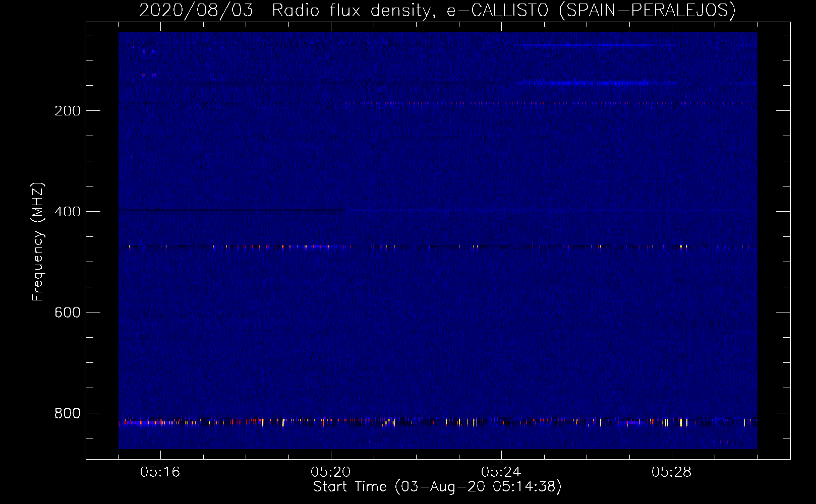Image resolution: width=816 pixels, height=504 pixels.
Task: Click the 05:20 time tick label
Action: pos(331,472)
